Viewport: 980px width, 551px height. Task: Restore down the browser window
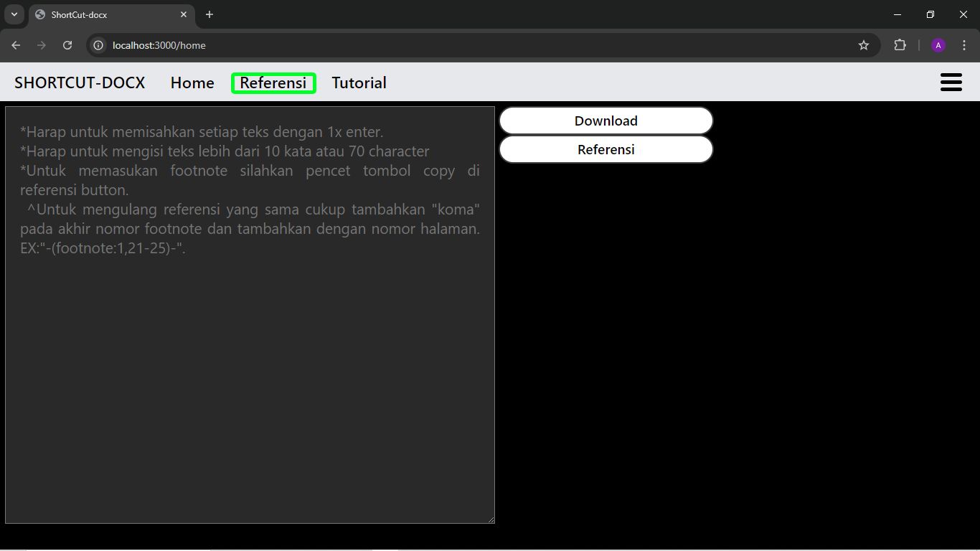tap(930, 14)
